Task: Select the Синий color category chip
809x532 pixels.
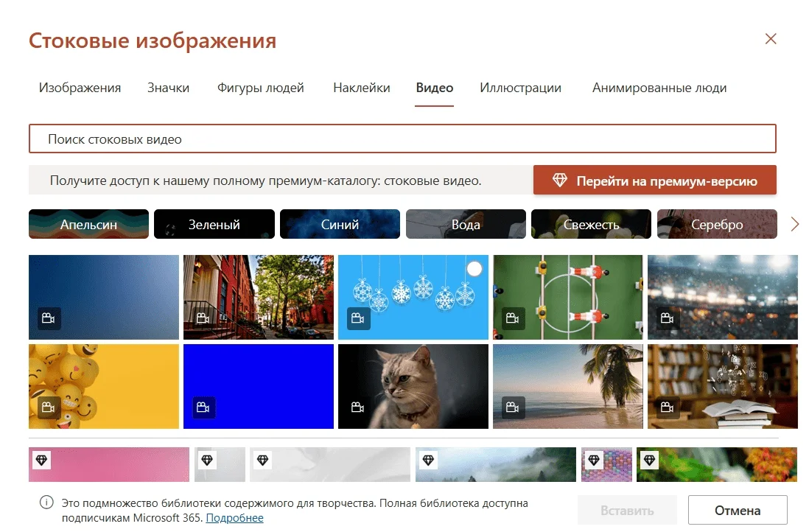Action: point(340,224)
